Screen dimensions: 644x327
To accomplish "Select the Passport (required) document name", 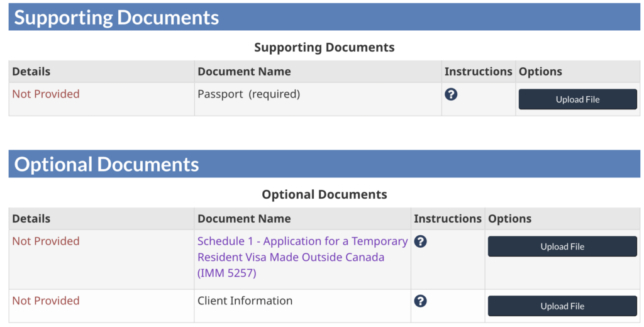I will coord(248,94).
